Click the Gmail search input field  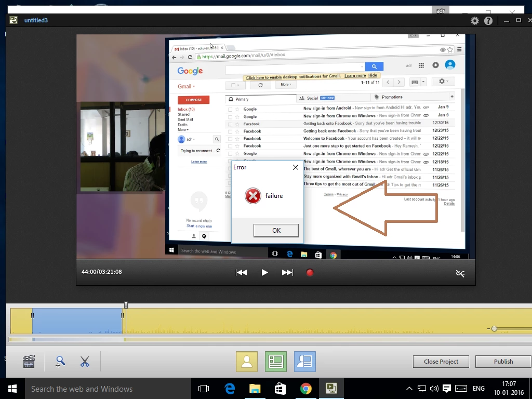(x=295, y=68)
